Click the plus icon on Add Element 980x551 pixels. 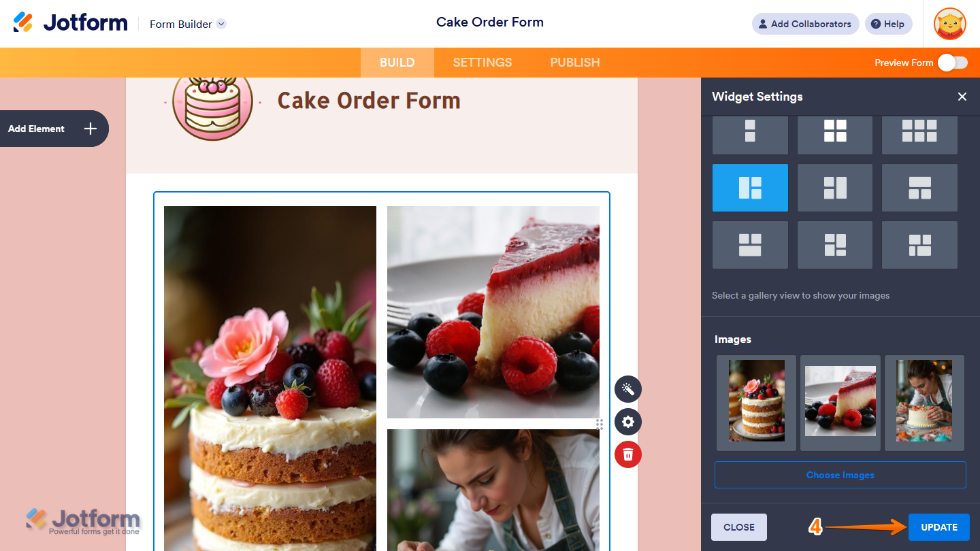(x=91, y=129)
